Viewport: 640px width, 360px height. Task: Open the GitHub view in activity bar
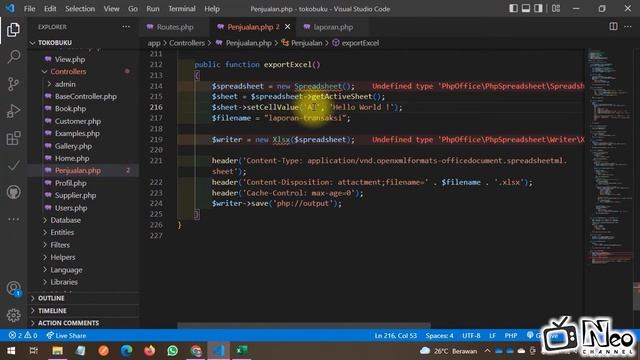(13, 192)
